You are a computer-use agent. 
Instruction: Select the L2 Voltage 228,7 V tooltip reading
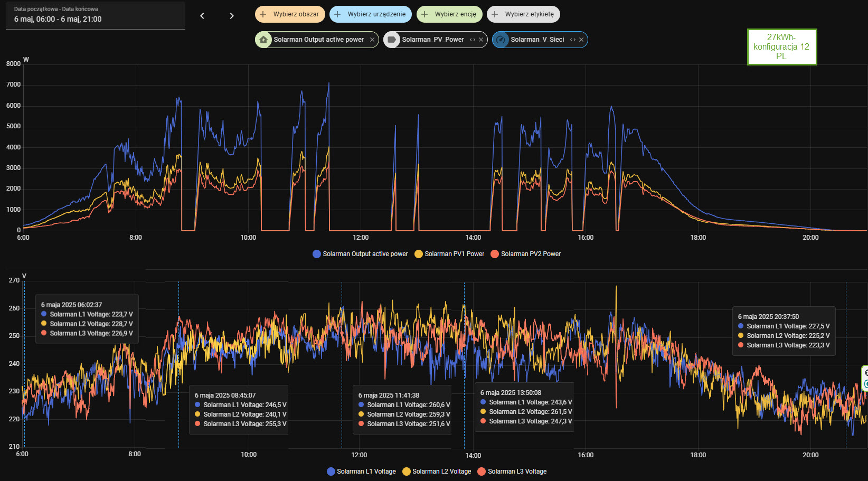[87, 324]
